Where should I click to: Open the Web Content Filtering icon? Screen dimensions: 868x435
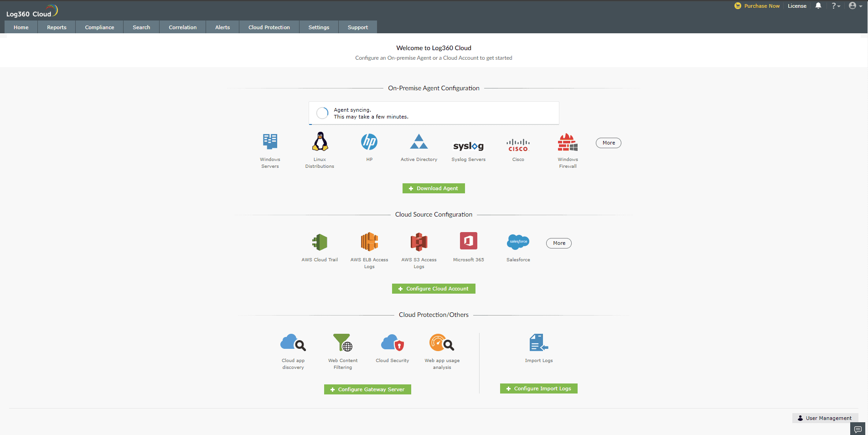(x=343, y=342)
